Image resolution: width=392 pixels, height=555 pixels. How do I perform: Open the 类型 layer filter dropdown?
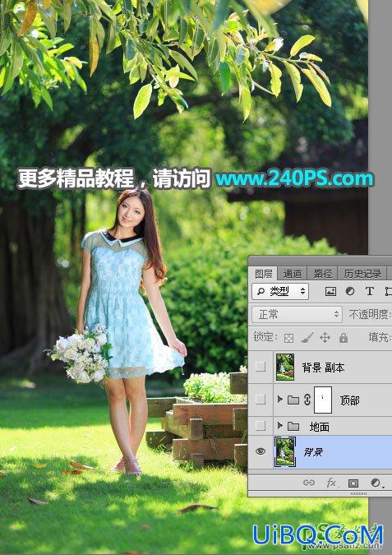[280, 291]
